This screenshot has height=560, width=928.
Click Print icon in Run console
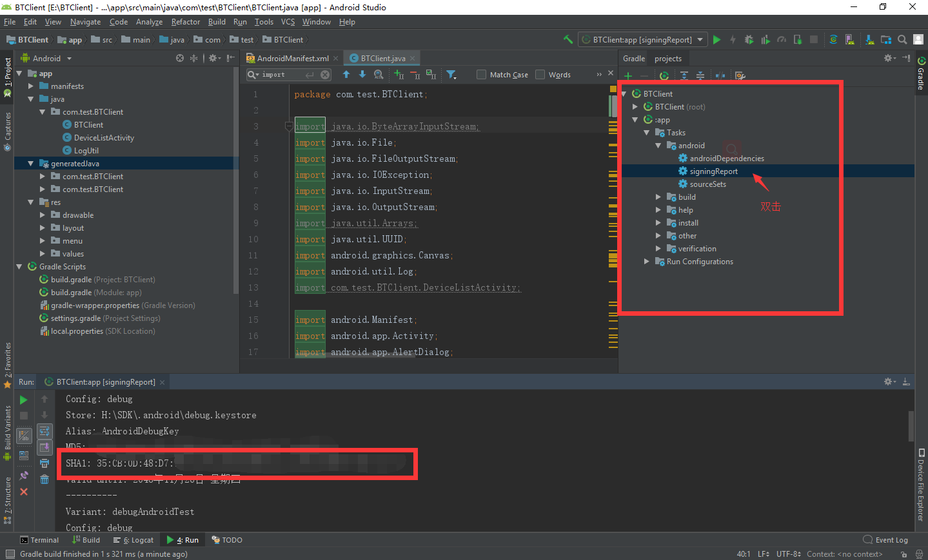[x=44, y=463]
